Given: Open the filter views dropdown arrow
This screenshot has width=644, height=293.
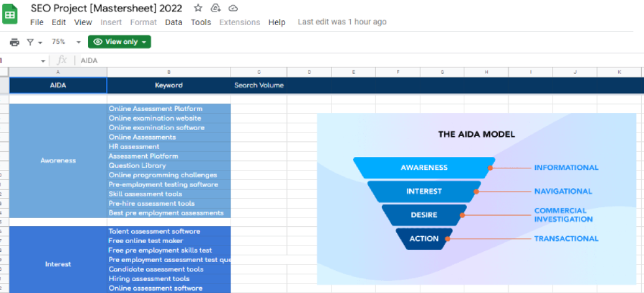Looking at the screenshot, I should [40, 42].
